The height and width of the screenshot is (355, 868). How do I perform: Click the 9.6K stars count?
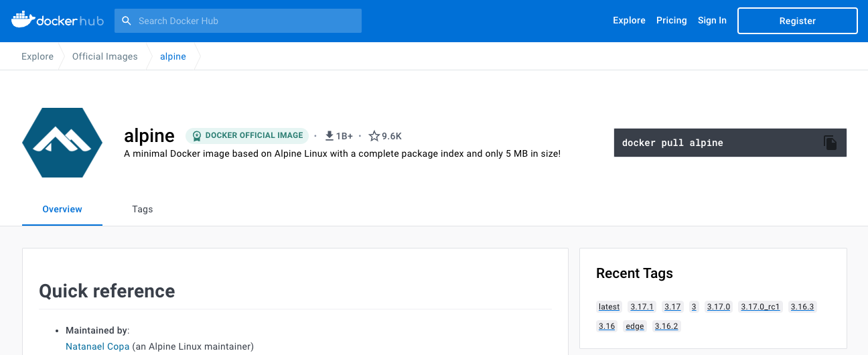coord(392,136)
